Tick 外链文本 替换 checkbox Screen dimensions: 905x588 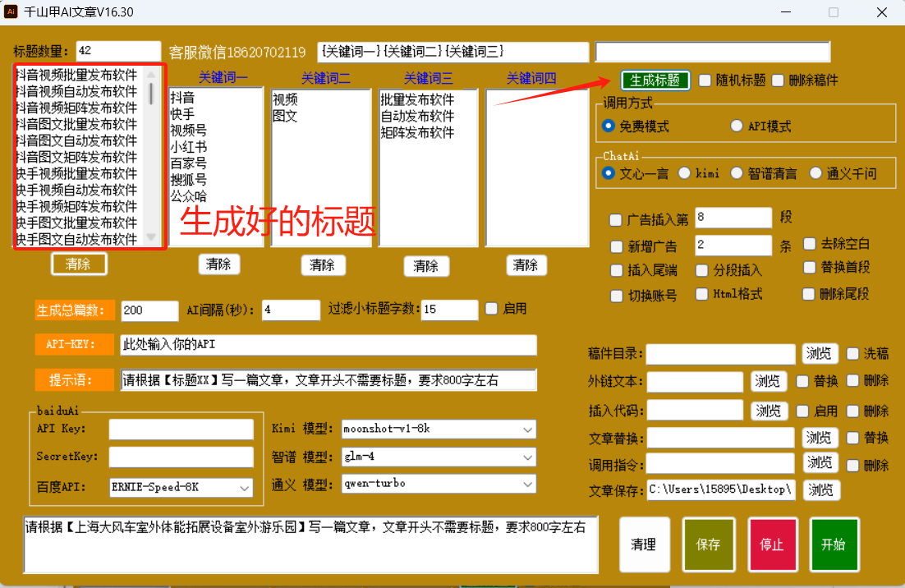[802, 381]
